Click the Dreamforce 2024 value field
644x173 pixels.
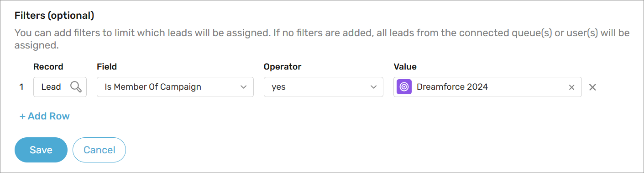click(x=487, y=87)
